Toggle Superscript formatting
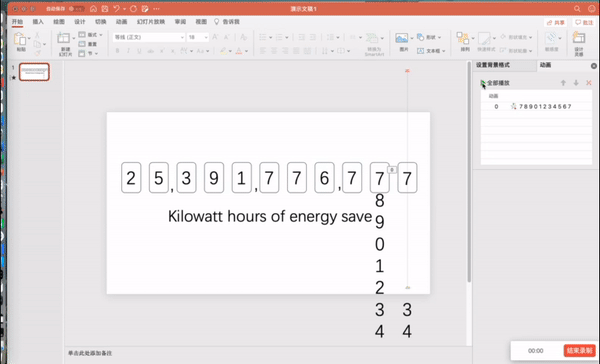The width and height of the screenshot is (600, 364). click(162, 51)
